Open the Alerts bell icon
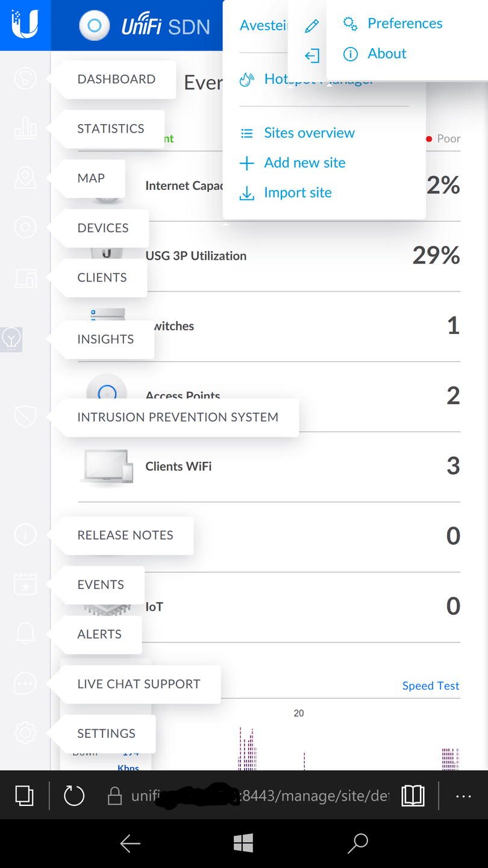This screenshot has width=488, height=868. [25, 634]
